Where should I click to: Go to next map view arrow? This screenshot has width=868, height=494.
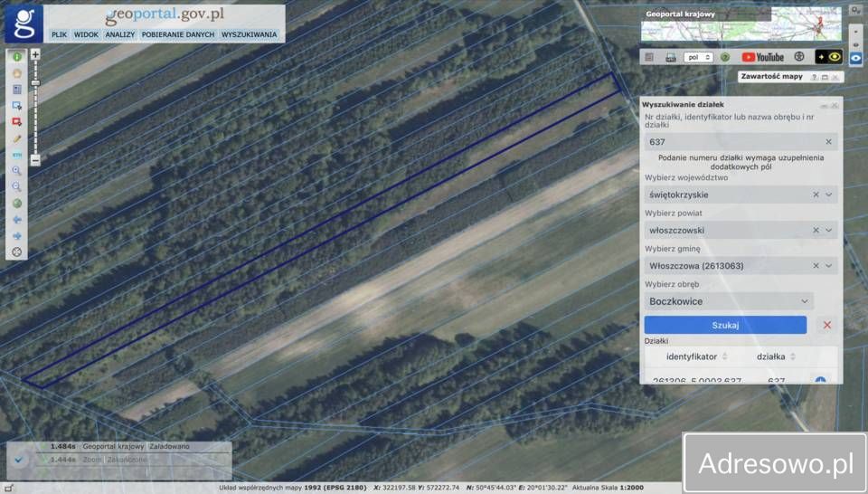coord(17,236)
